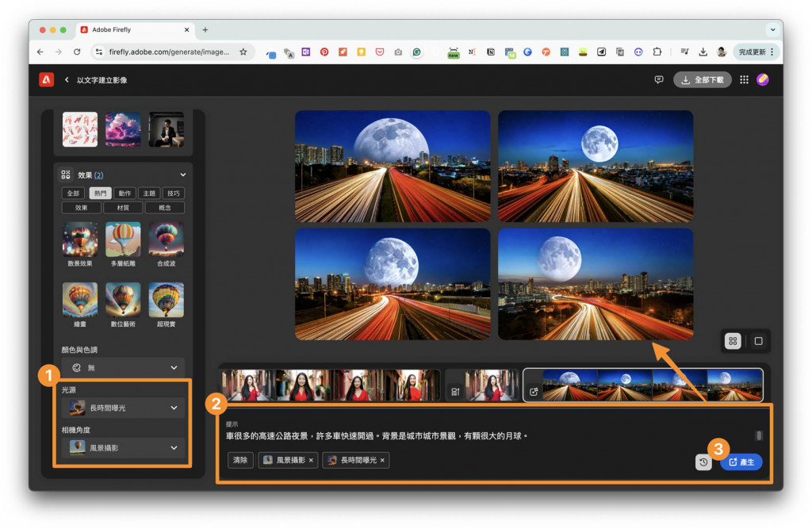This screenshot has height=529, width=812.
Task: Select the 材質 effects category tab
Action: [123, 208]
